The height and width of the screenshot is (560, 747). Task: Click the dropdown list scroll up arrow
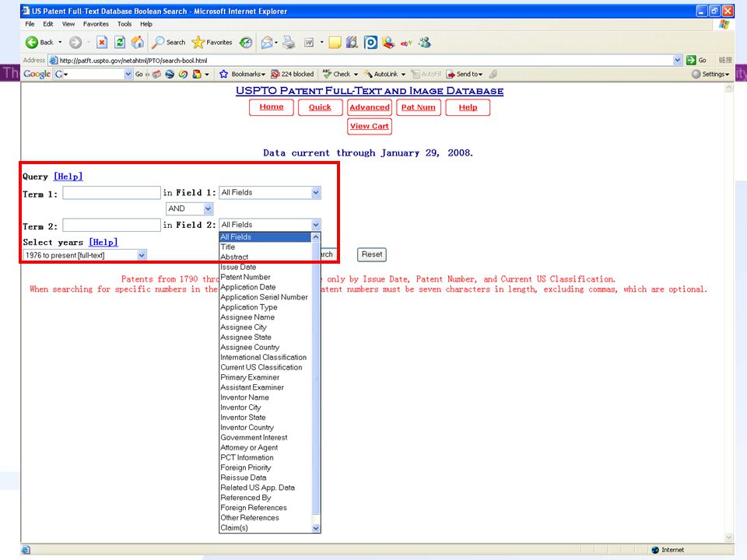pyautogui.click(x=315, y=236)
